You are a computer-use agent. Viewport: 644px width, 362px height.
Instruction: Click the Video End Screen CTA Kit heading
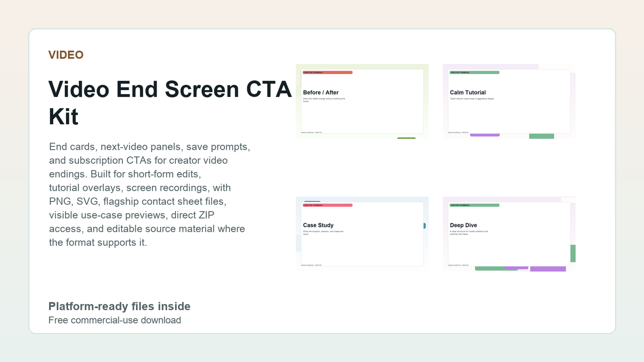pos(170,102)
